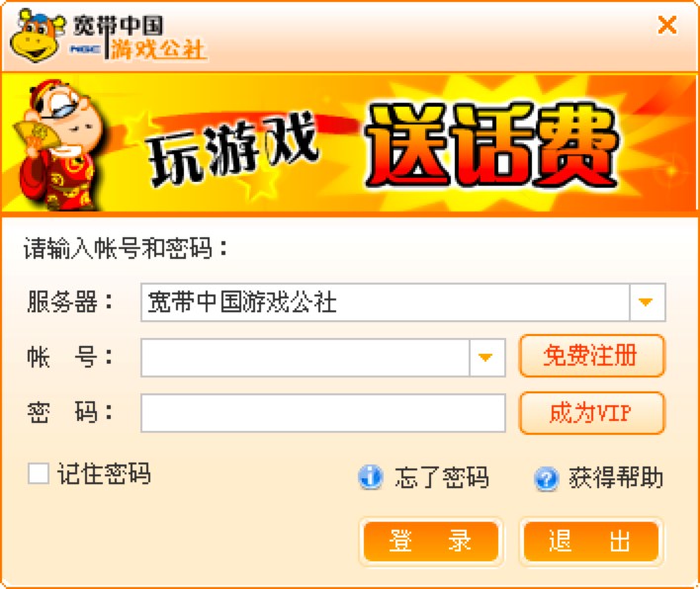The width and height of the screenshot is (700, 589).
Task: Click the blue info icon beside 忘了密码
Action: (x=371, y=477)
